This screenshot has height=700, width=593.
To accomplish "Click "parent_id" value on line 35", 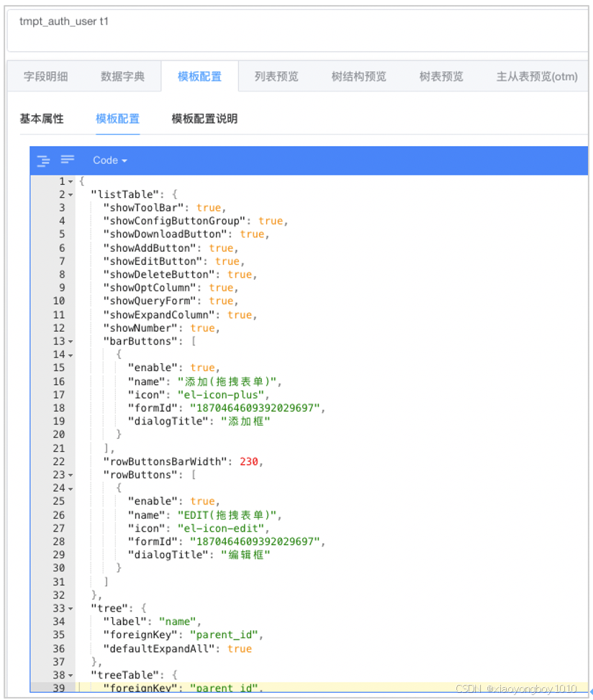I will [224, 635].
